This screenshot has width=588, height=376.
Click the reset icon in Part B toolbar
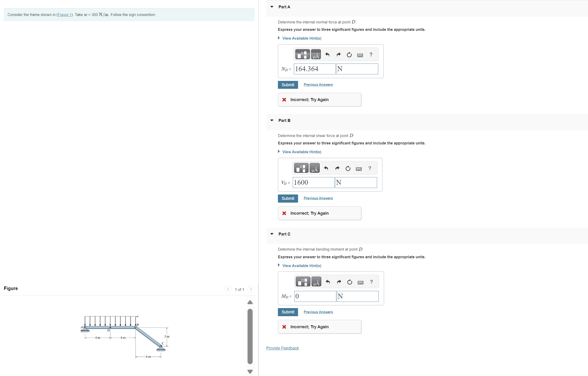348,169
